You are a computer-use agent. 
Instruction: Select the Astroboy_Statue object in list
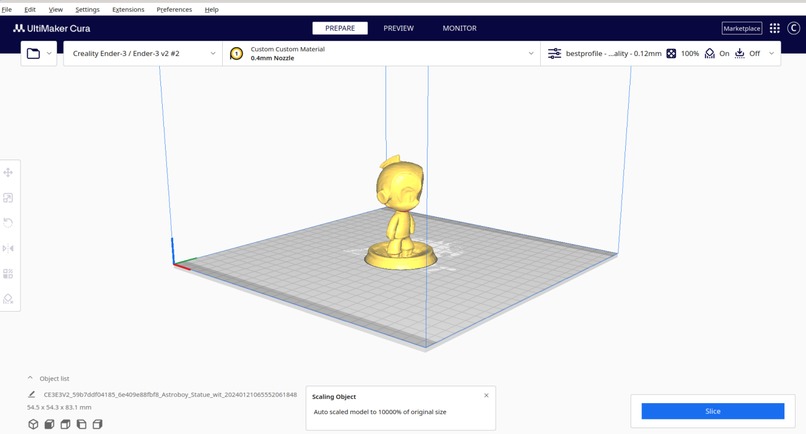(170, 394)
